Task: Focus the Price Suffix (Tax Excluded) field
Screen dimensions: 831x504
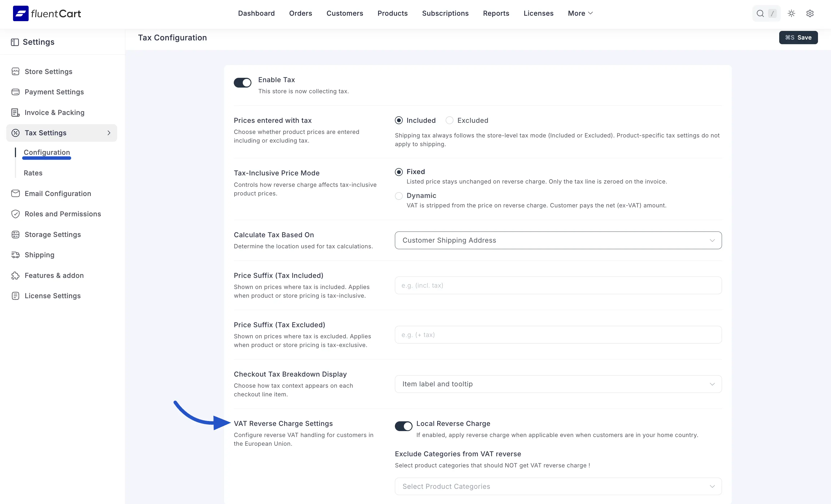Action: [x=558, y=335]
